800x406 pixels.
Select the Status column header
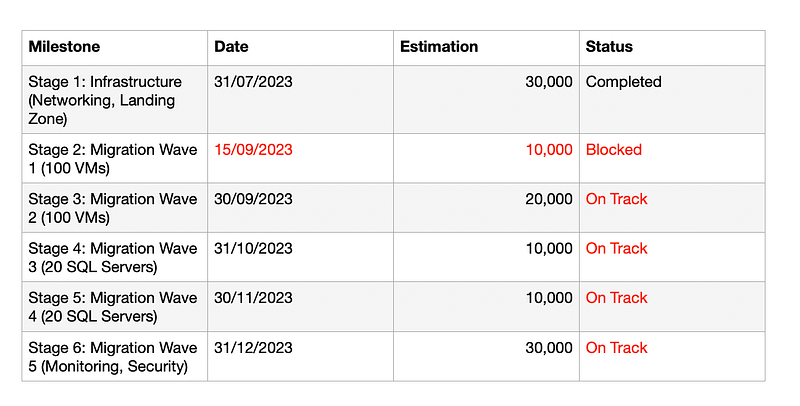[609, 47]
